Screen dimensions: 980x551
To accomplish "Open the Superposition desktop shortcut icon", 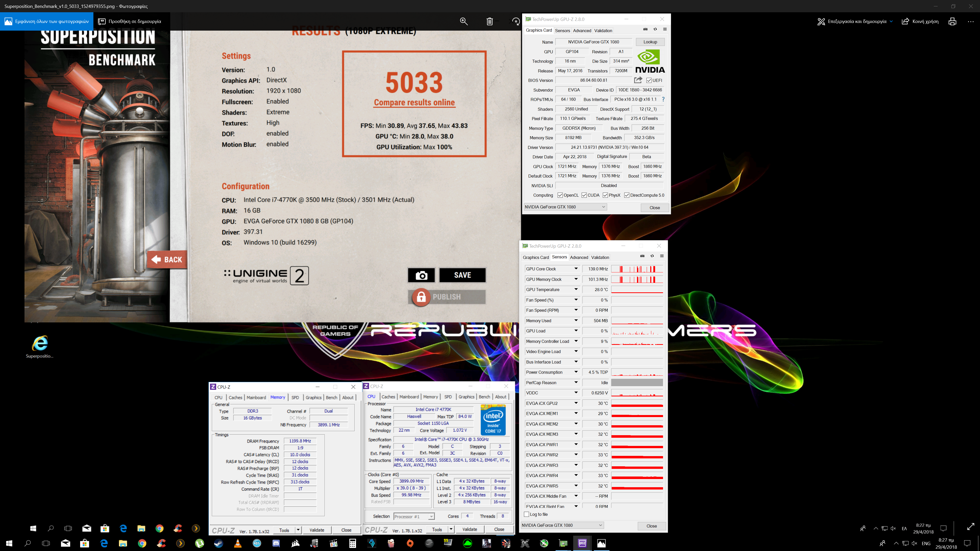I will pos(40,346).
